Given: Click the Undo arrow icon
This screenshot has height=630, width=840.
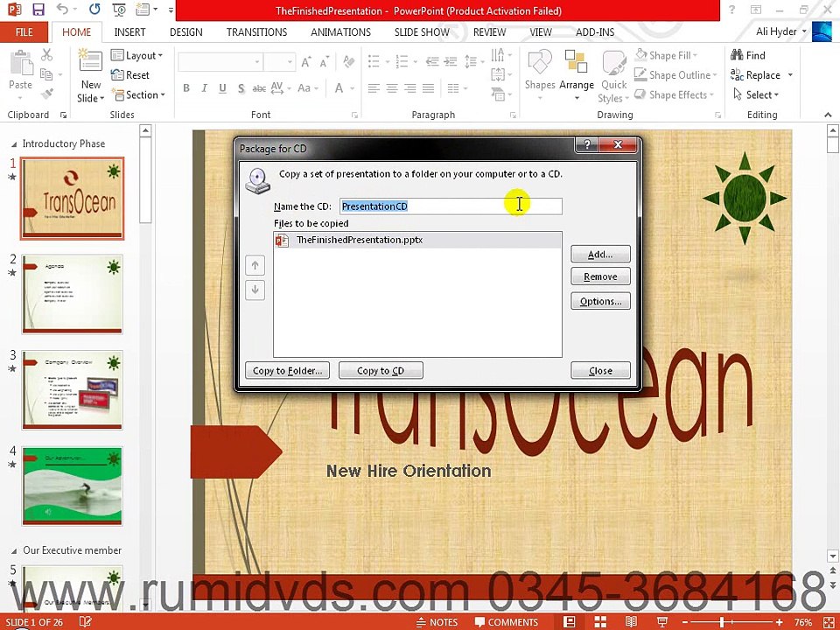Looking at the screenshot, I should click(x=62, y=10).
